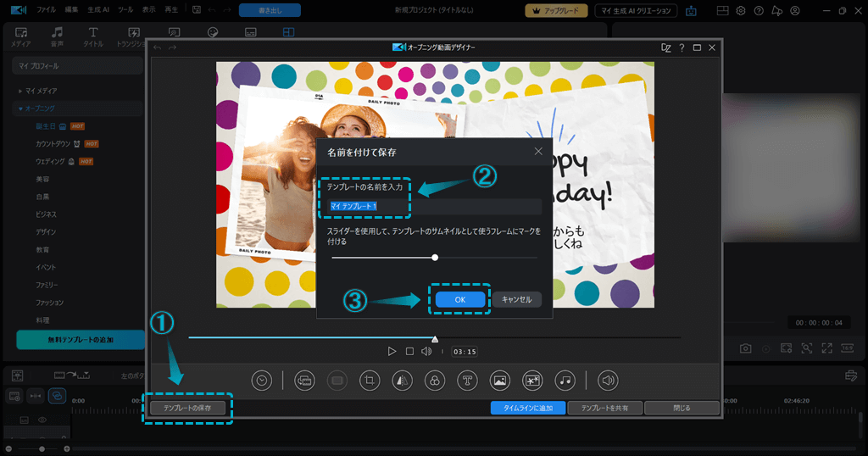The width and height of the screenshot is (868, 456).
Task: Click the キャンセル button
Action: pyautogui.click(x=516, y=299)
